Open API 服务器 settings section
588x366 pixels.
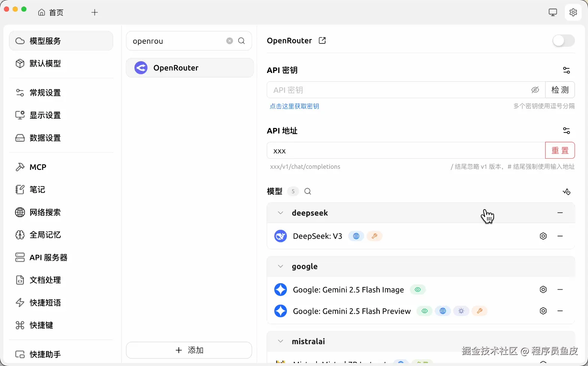(x=61, y=257)
